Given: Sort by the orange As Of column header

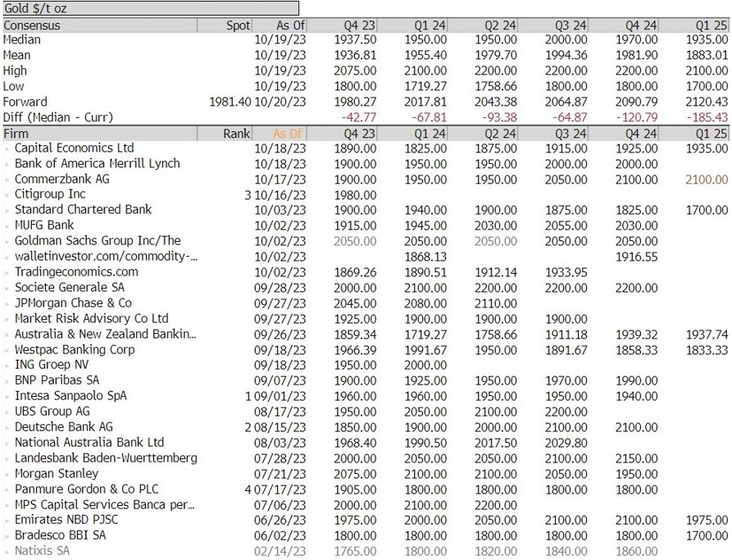Looking at the screenshot, I should (x=288, y=134).
